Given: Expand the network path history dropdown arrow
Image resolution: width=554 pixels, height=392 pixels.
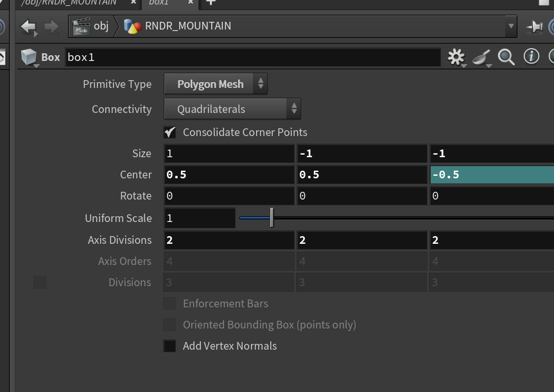Looking at the screenshot, I should tap(511, 26).
